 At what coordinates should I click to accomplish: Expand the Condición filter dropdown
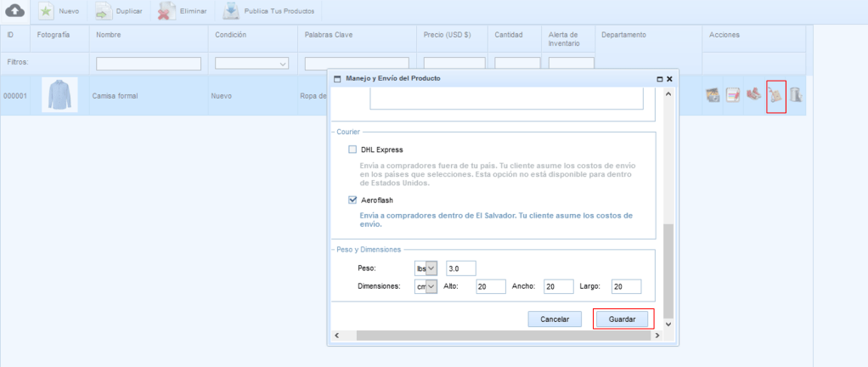[x=252, y=63]
